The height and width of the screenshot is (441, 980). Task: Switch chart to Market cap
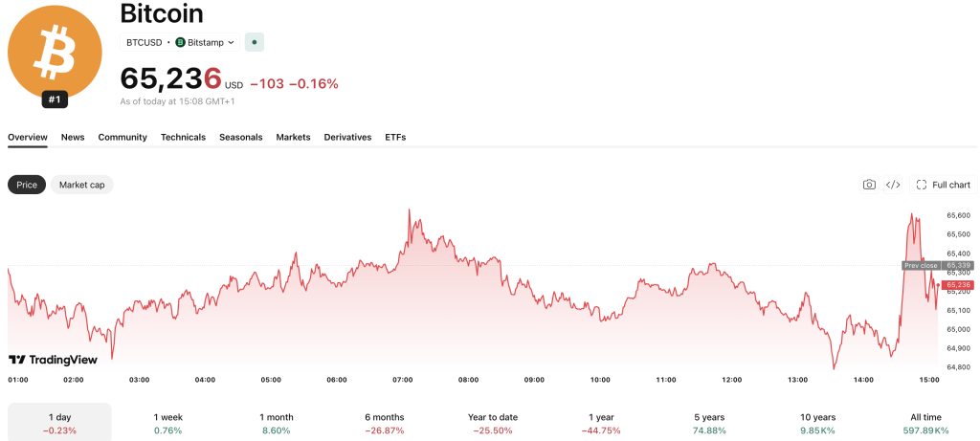click(x=82, y=185)
